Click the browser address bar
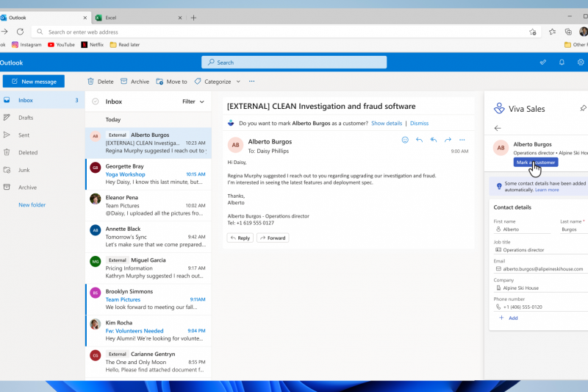This screenshot has height=392, width=588. click(286, 32)
